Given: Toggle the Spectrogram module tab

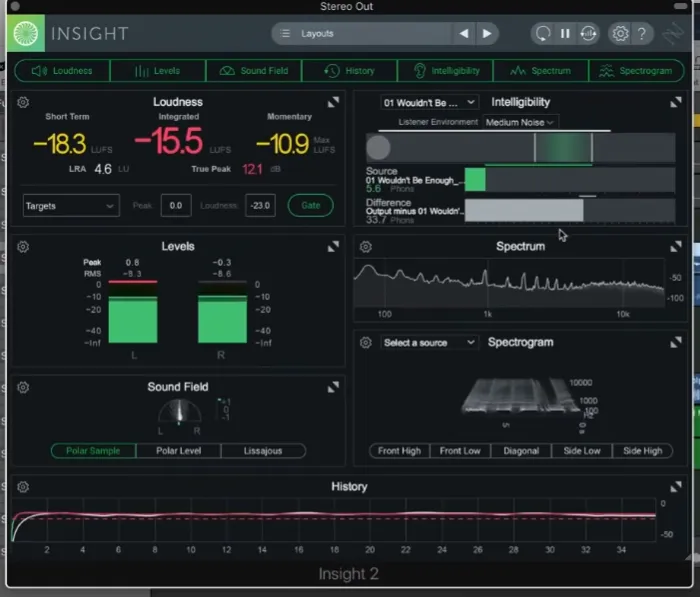Looking at the screenshot, I should (637, 71).
